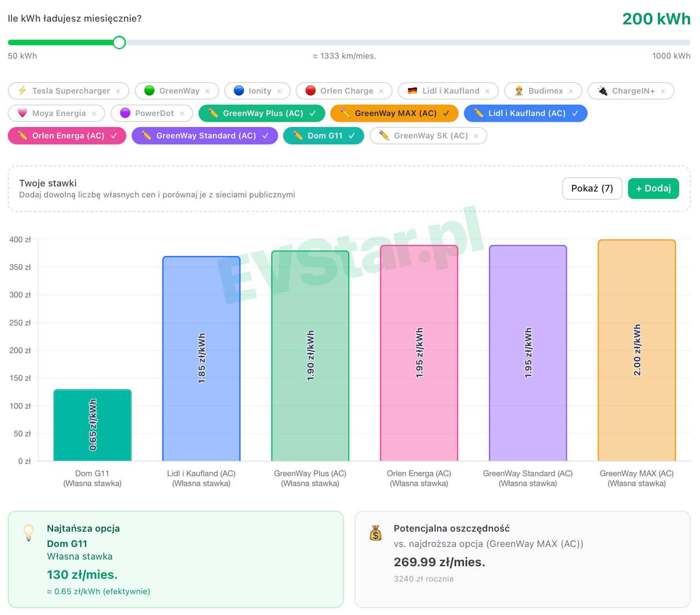
Task: Click the 'Dom G11' name in the cheapest option card
Action: click(x=67, y=544)
